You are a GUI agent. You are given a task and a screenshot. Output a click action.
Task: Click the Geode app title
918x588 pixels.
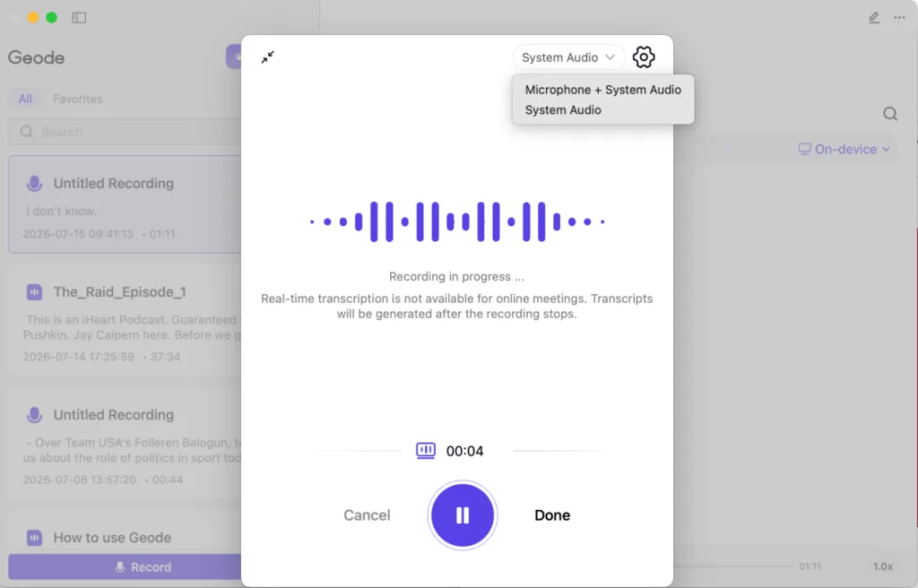tap(36, 57)
